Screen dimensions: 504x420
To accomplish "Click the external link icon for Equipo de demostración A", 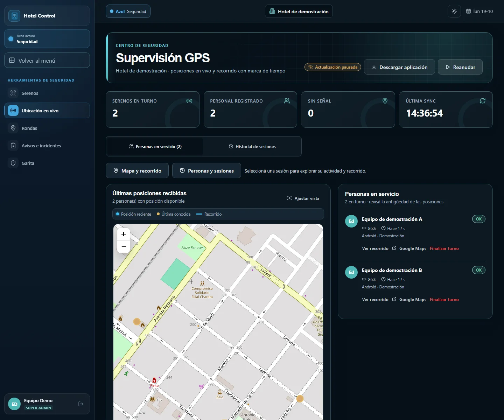I will [394, 248].
